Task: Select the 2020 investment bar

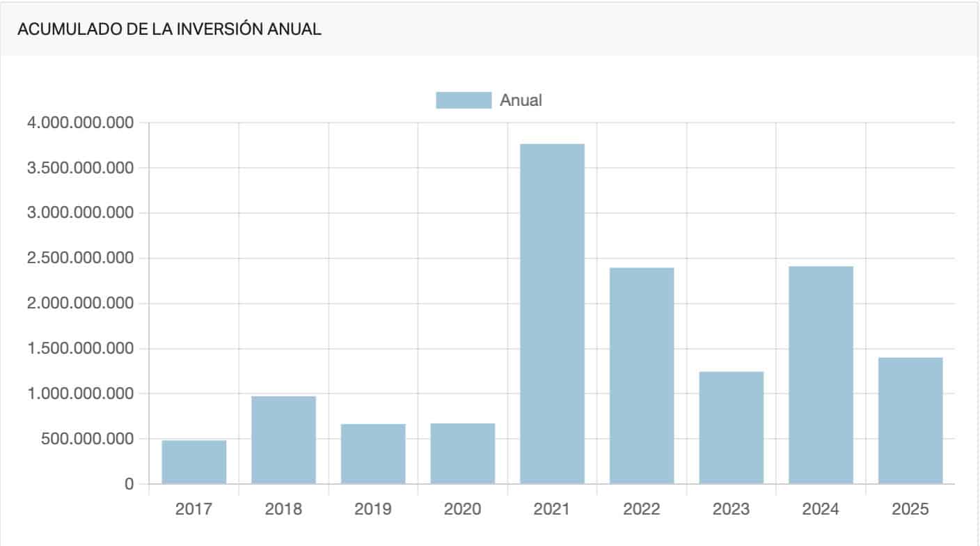Action: pos(463,453)
